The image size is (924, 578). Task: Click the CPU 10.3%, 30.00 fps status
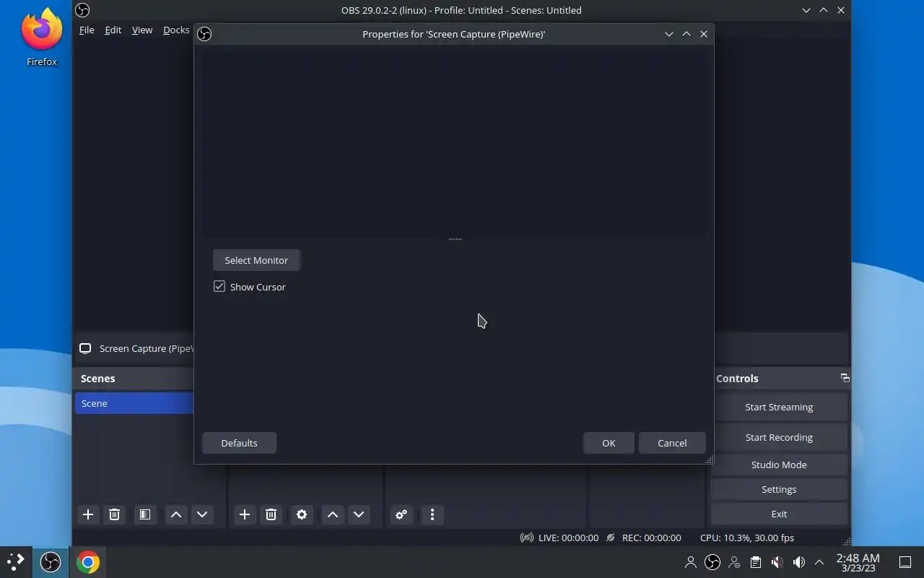[x=747, y=538]
